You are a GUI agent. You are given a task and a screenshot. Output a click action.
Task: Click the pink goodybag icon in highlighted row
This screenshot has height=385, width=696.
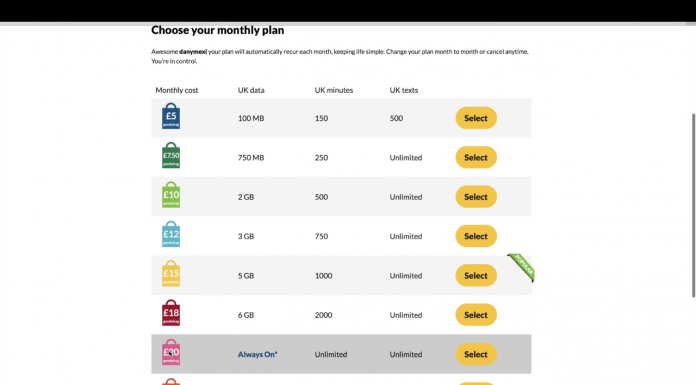tap(171, 352)
